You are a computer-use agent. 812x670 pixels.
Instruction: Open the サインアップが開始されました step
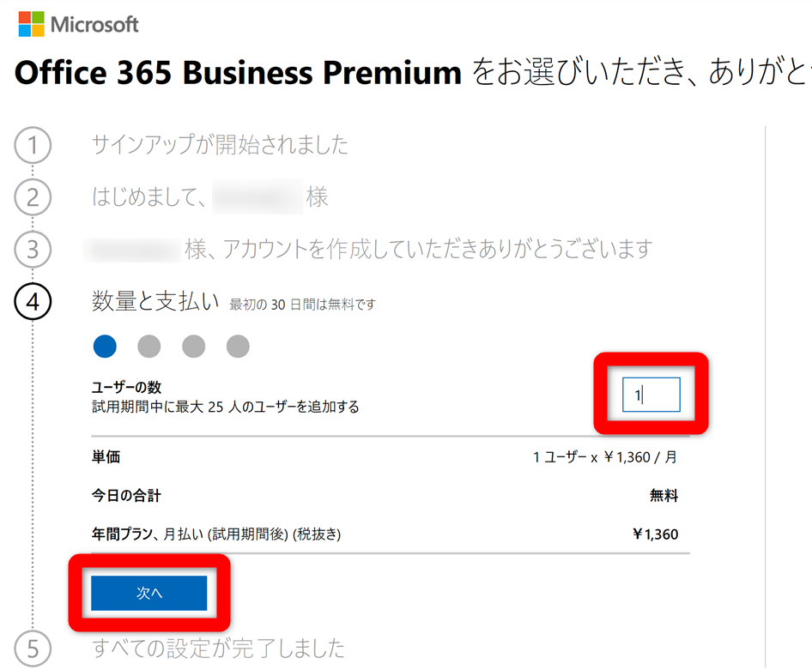coord(220,145)
